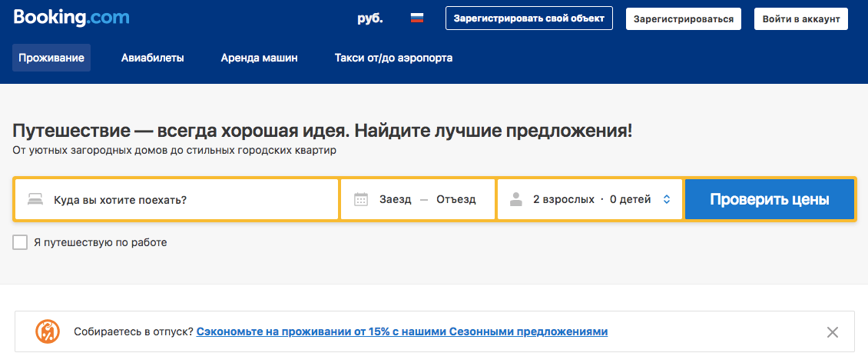Open the руб. currency selector
Viewport: 868px width, 363px height.
[x=370, y=18]
